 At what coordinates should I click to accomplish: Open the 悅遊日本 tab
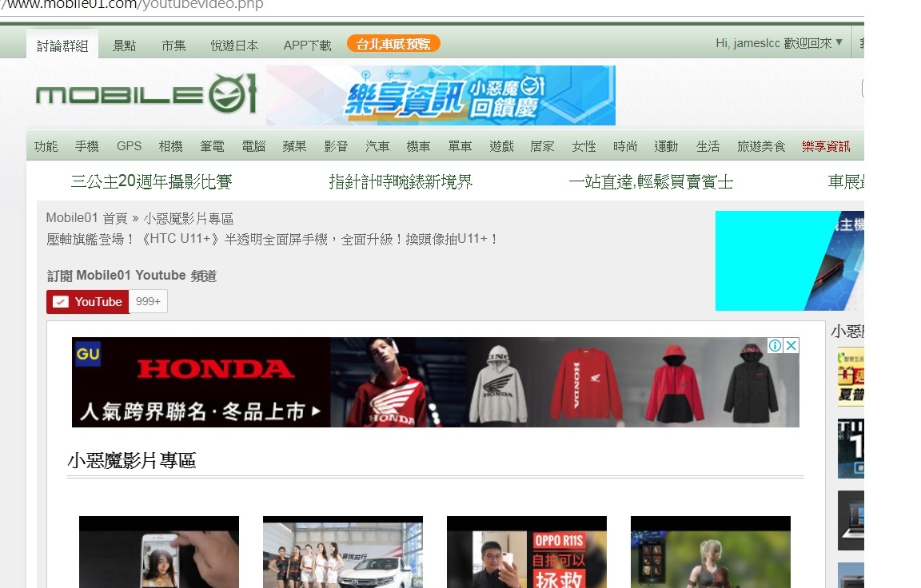[x=234, y=46]
